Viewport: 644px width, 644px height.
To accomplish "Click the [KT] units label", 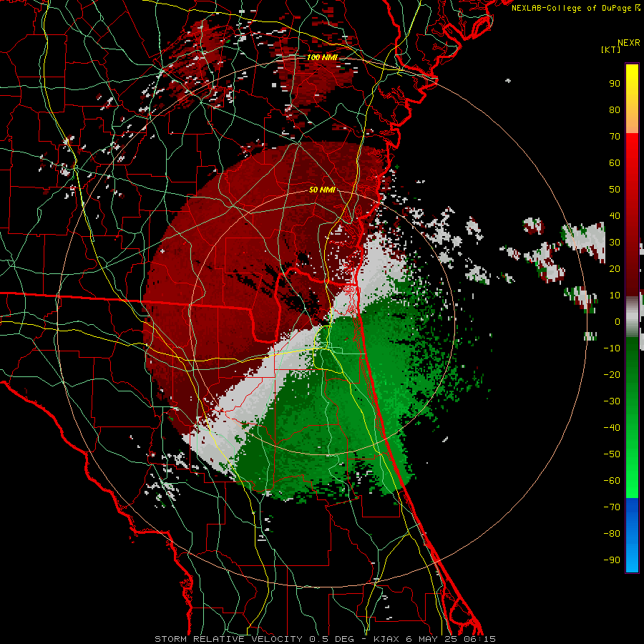I will click(x=611, y=49).
